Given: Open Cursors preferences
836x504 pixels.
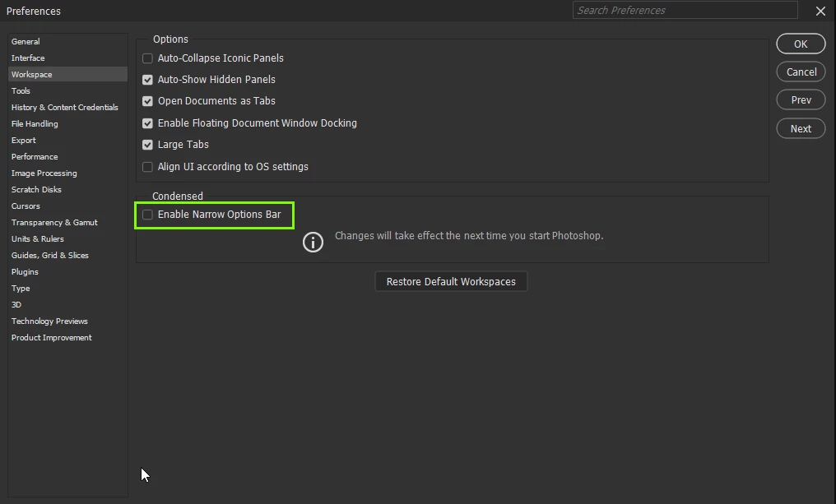Looking at the screenshot, I should point(67,206).
